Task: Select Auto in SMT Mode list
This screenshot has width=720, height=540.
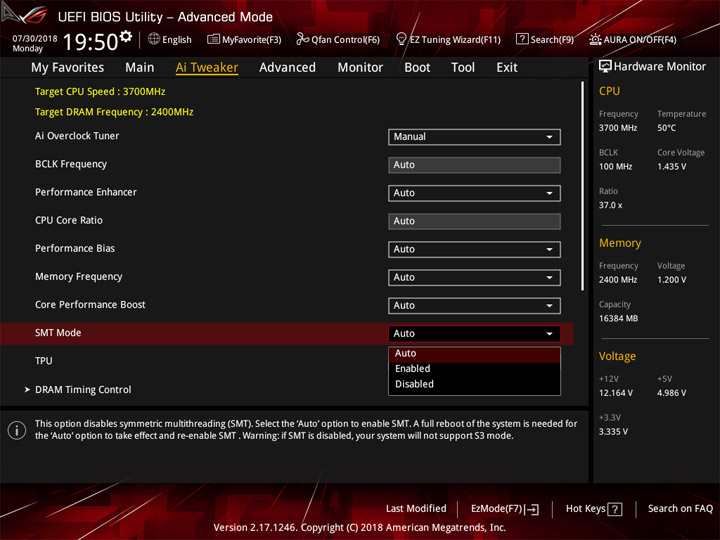Action: click(x=474, y=354)
